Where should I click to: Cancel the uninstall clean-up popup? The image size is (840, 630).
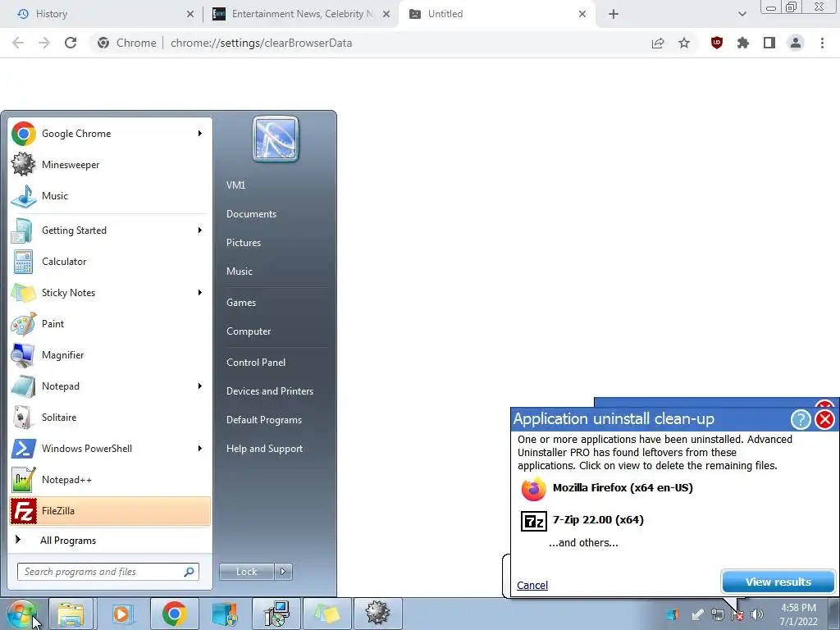532,585
